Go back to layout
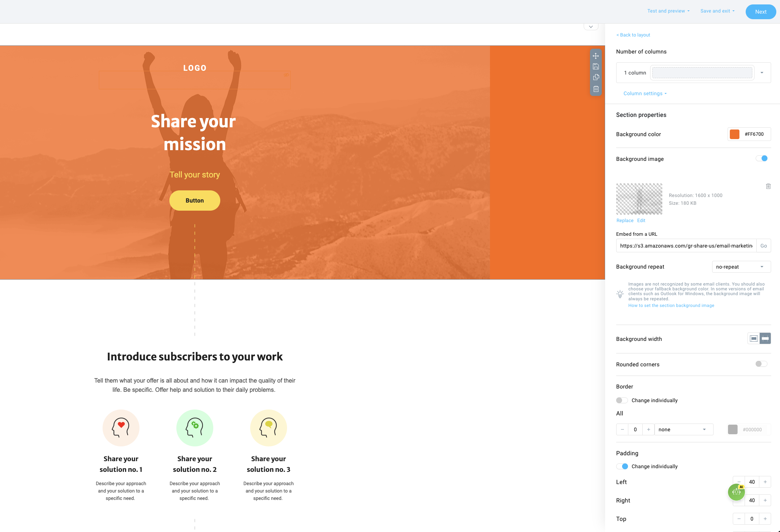This screenshot has height=532, width=780. click(633, 35)
